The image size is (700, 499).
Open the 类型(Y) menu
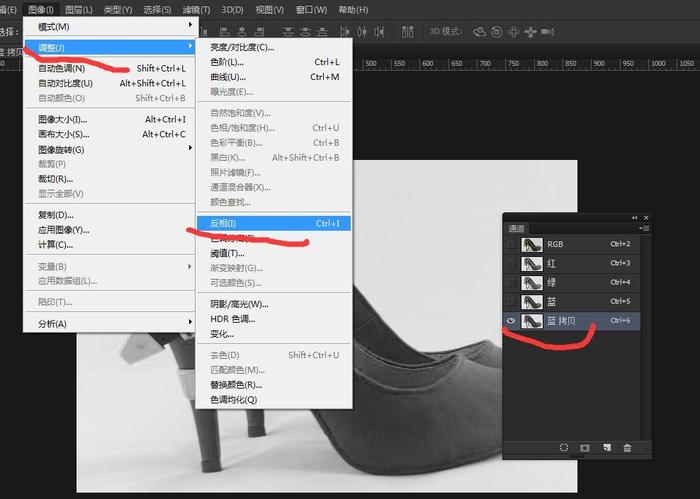(x=118, y=9)
